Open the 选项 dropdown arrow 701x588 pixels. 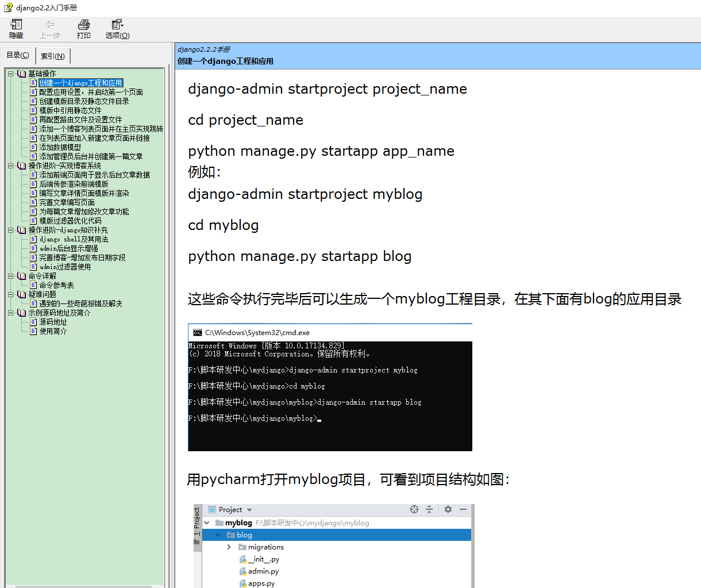pos(124,25)
